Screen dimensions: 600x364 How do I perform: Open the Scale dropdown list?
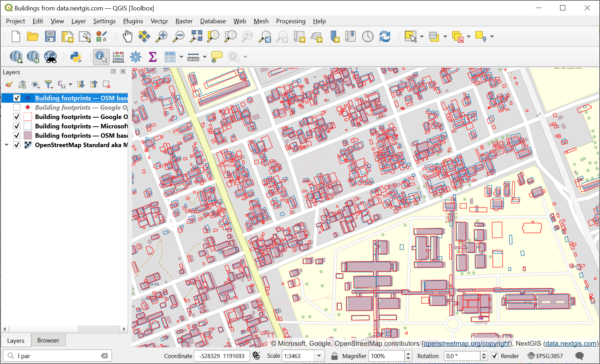click(319, 356)
